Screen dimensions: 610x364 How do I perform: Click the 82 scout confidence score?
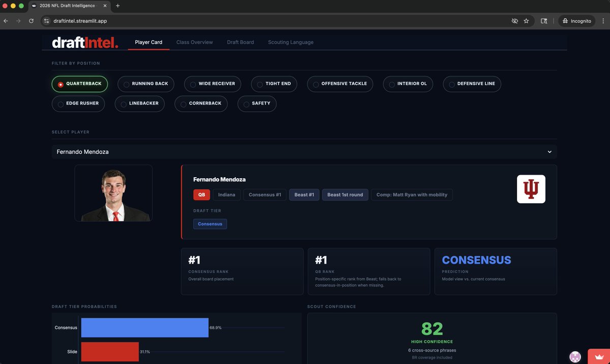coord(432,329)
